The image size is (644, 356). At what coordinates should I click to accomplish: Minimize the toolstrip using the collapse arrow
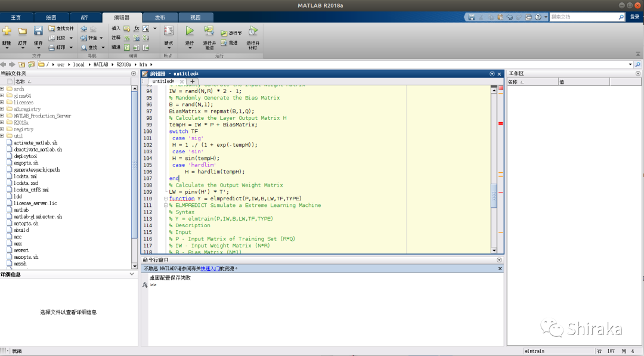(x=638, y=52)
